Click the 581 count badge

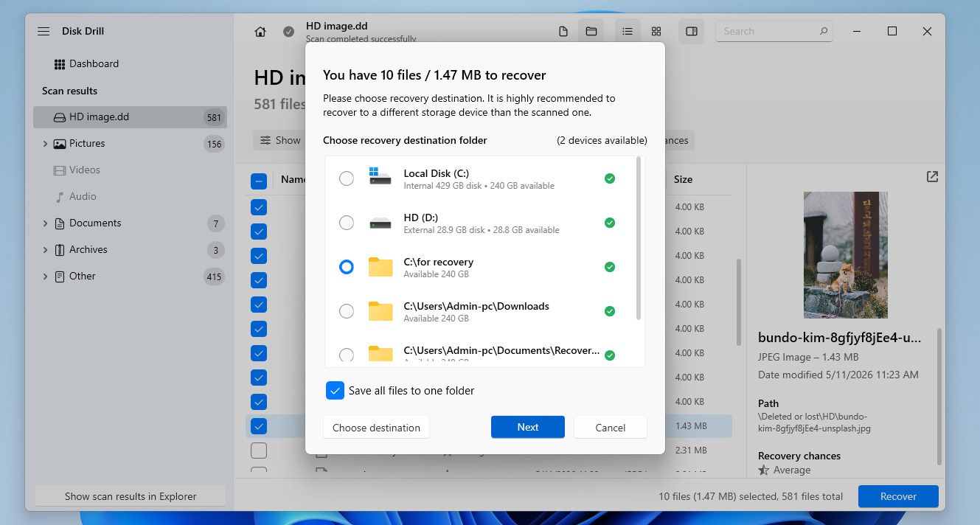tap(214, 117)
